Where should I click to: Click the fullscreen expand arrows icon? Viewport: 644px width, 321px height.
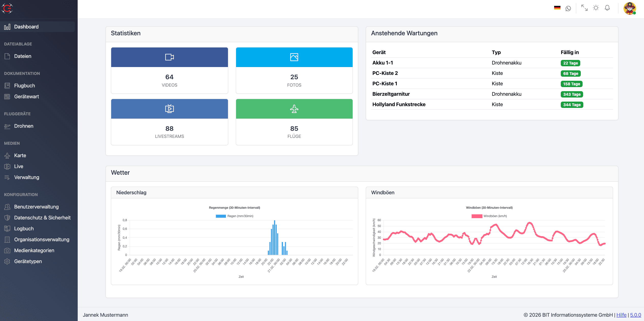(x=584, y=8)
